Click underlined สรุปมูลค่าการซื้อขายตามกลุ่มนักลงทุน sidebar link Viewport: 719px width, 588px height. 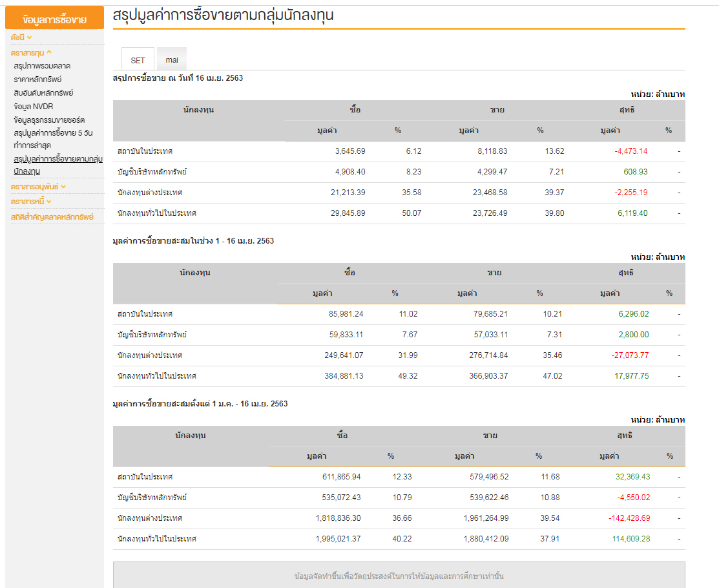57,165
